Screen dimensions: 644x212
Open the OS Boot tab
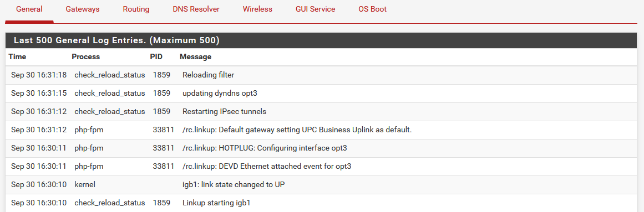[373, 9]
